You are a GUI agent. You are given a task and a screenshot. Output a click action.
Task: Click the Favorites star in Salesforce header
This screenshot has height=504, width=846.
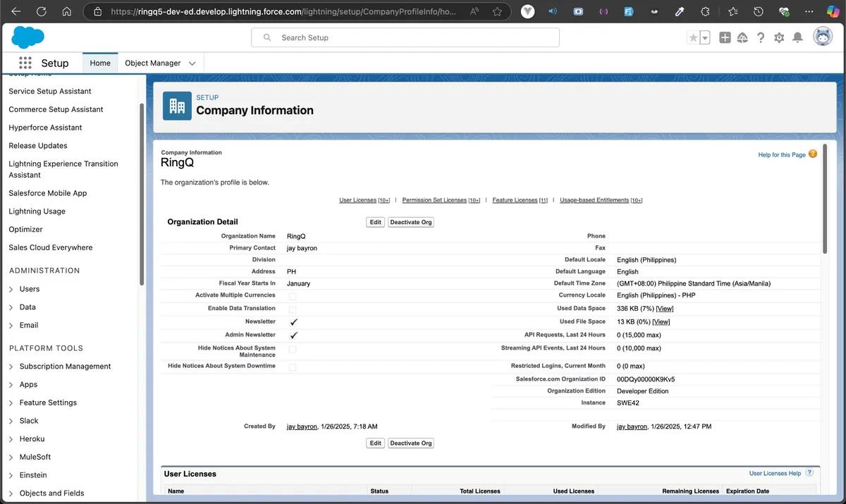point(693,38)
